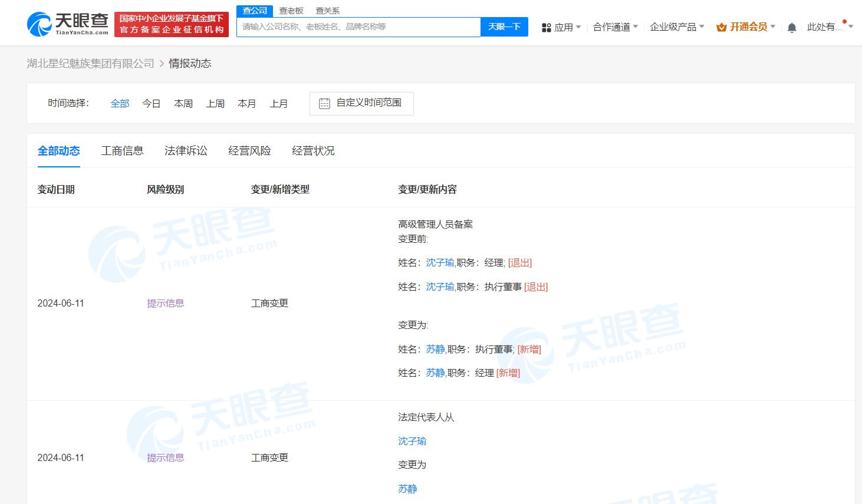Filter time by 上周

tap(215, 103)
